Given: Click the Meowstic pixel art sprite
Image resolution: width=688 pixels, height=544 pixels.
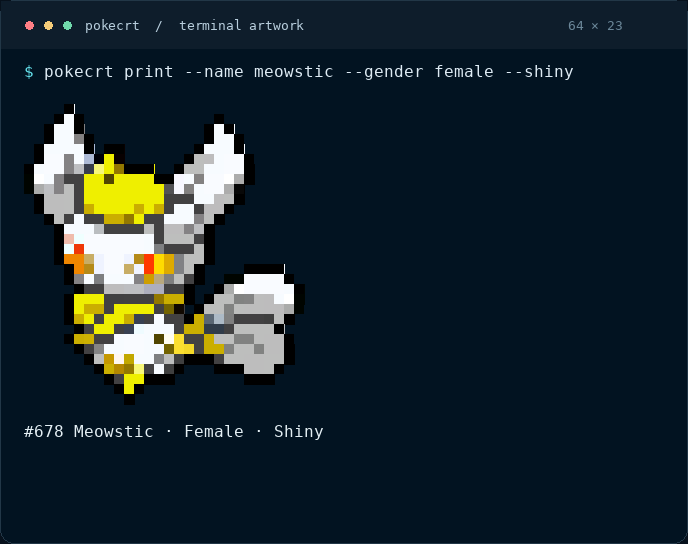Looking at the screenshot, I should [x=164, y=254].
